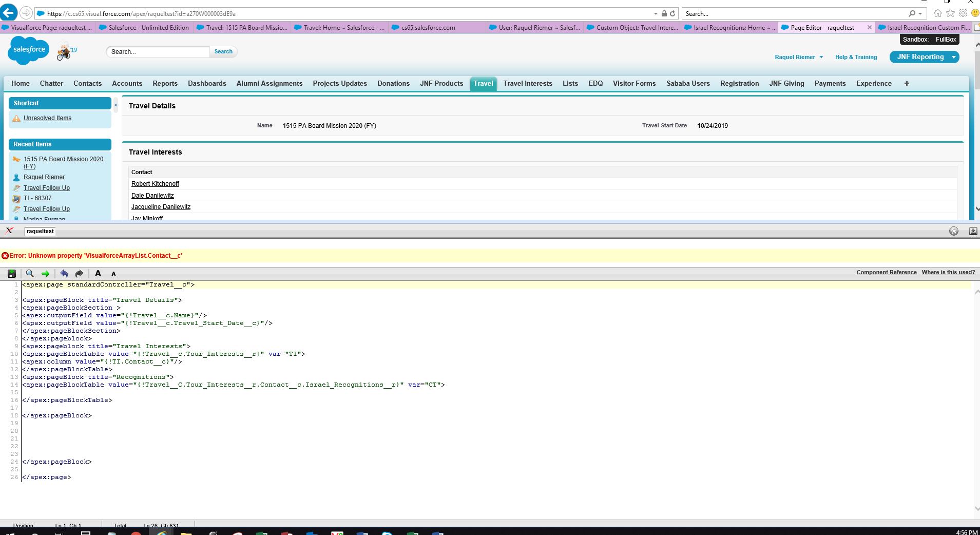Click the round button on editor title bar
The width and height of the screenshot is (980, 535).
pos(954,231)
